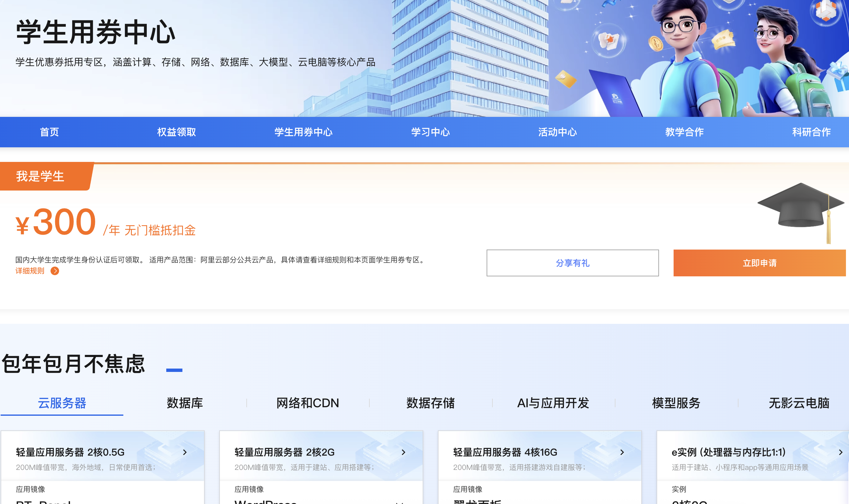Screen dimensions: 849x504
Task: Click the ¥300 /年 无门槛抵扣金 text
Action: pyautogui.click(x=106, y=222)
